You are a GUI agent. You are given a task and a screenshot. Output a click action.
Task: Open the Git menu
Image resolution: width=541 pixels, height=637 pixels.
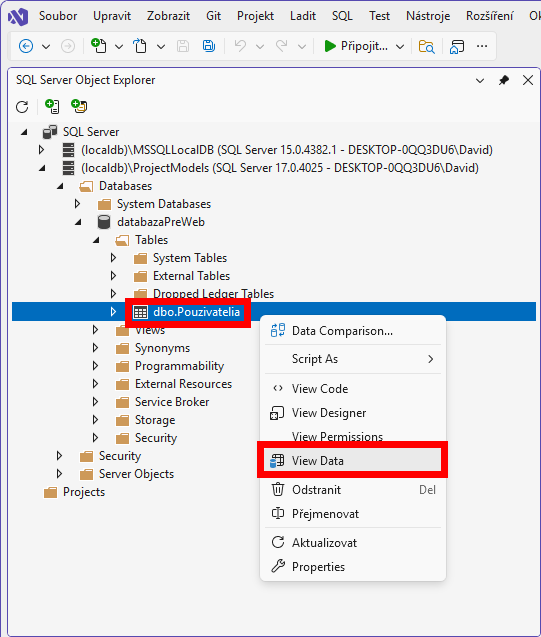pyautogui.click(x=214, y=16)
